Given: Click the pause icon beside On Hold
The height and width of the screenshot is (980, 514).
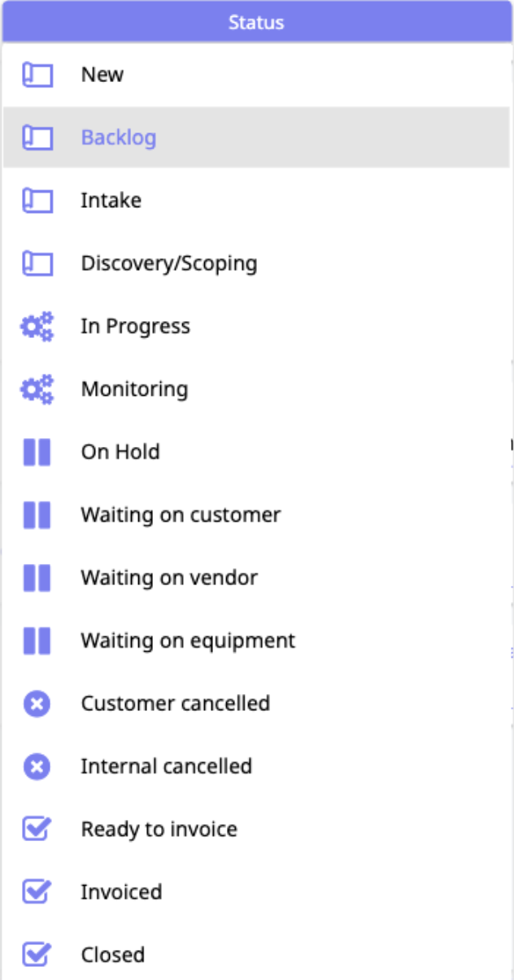Looking at the screenshot, I should 37,452.
